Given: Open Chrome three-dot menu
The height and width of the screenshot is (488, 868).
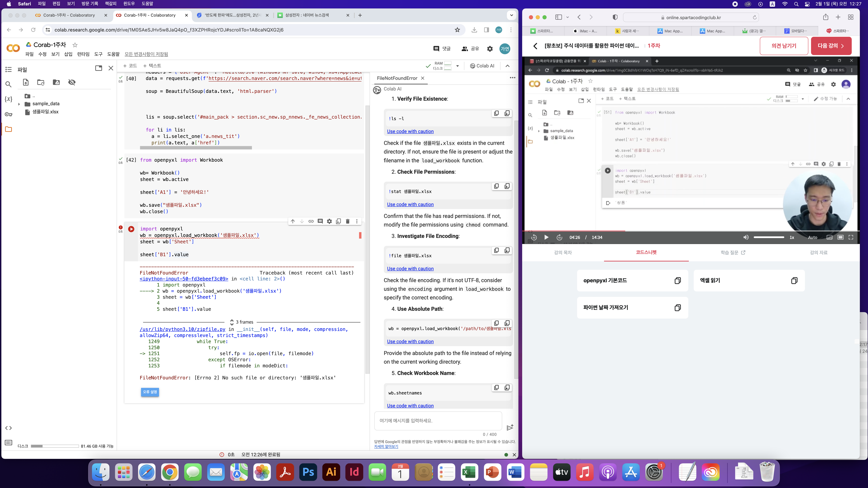Looking at the screenshot, I should (511, 30).
